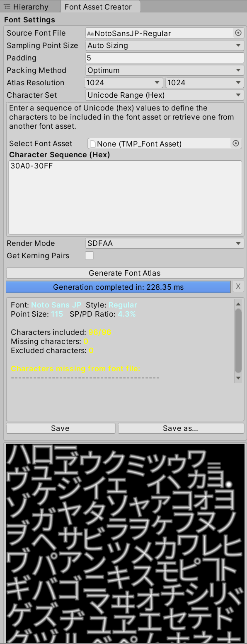Click the Point Size: 115 text

point(37,314)
